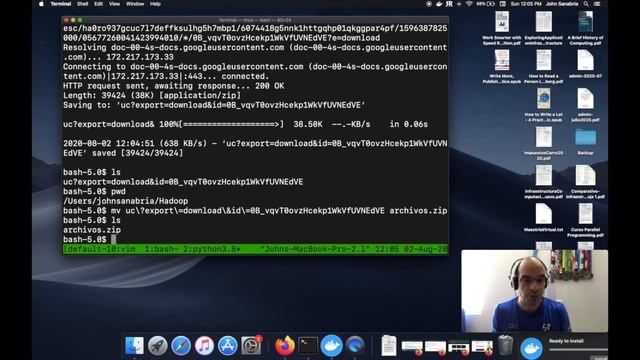The image size is (640, 360).
Task: Click Terminal icon in the Dock
Action: point(308,346)
